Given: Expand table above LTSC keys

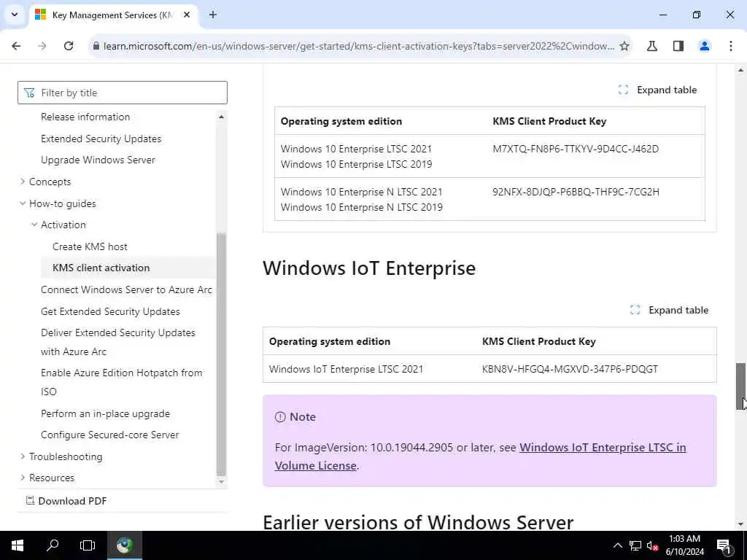Looking at the screenshot, I should 657,90.
